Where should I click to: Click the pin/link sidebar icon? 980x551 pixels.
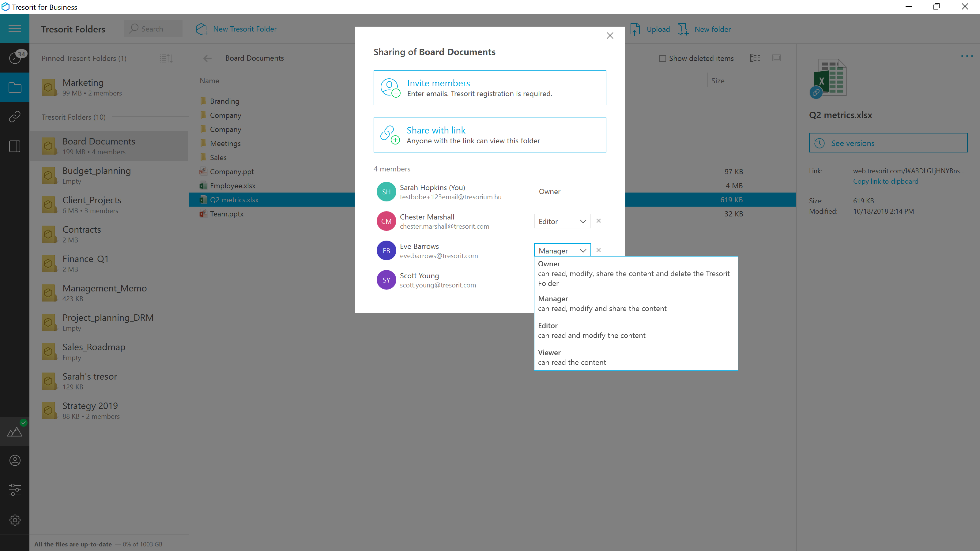click(15, 116)
